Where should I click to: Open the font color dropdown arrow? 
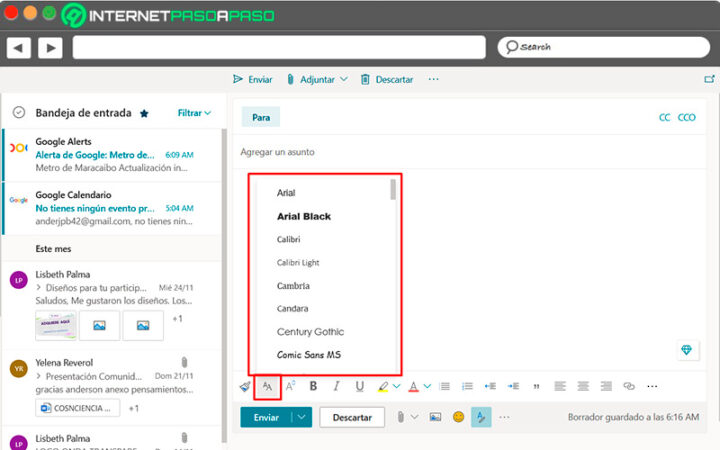tap(426, 387)
